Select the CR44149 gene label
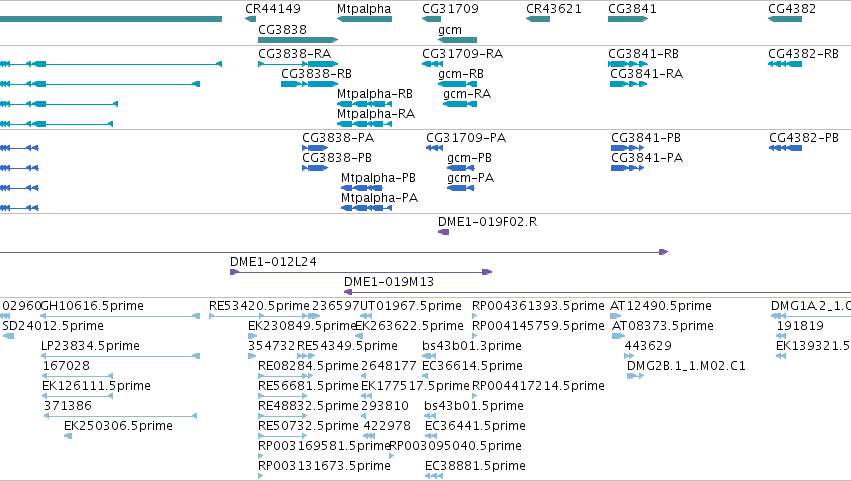The height and width of the screenshot is (481, 851). [x=272, y=9]
